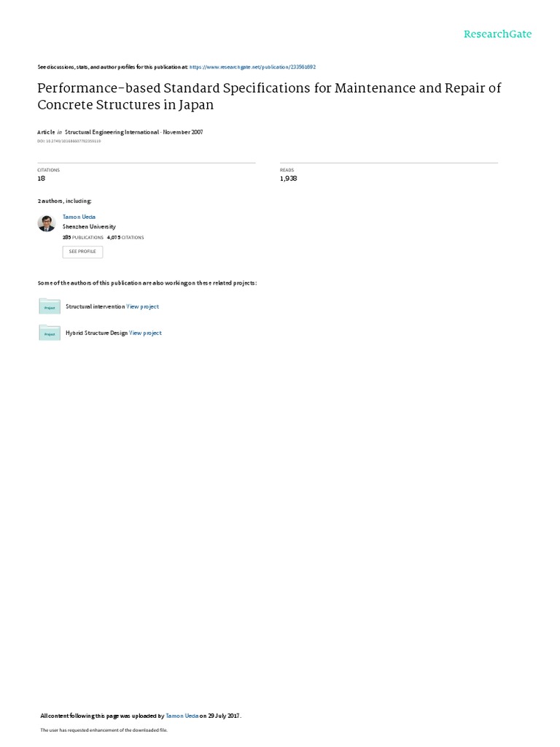The width and height of the screenshot is (560, 747).
Task: Click the 1,938 reads count
Action: coord(288,178)
